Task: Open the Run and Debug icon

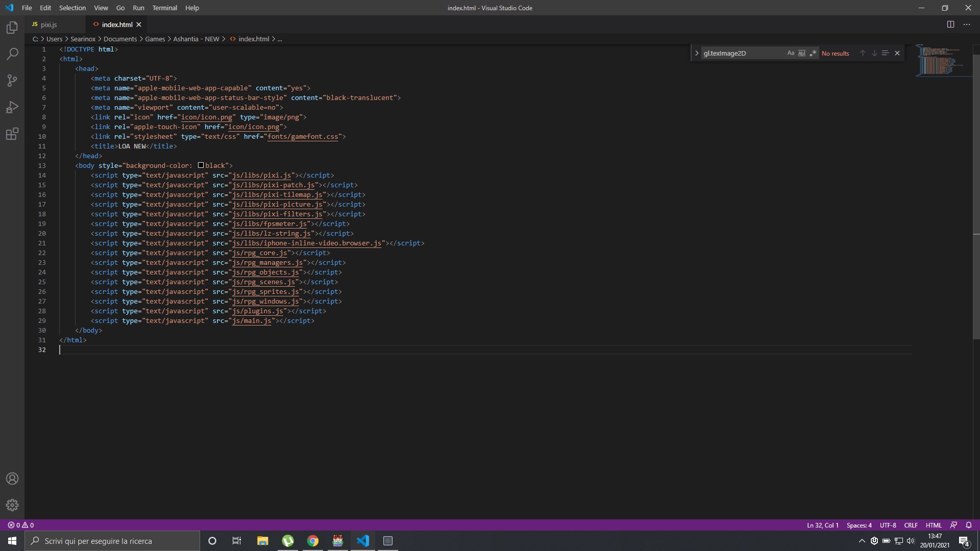Action: (x=12, y=107)
